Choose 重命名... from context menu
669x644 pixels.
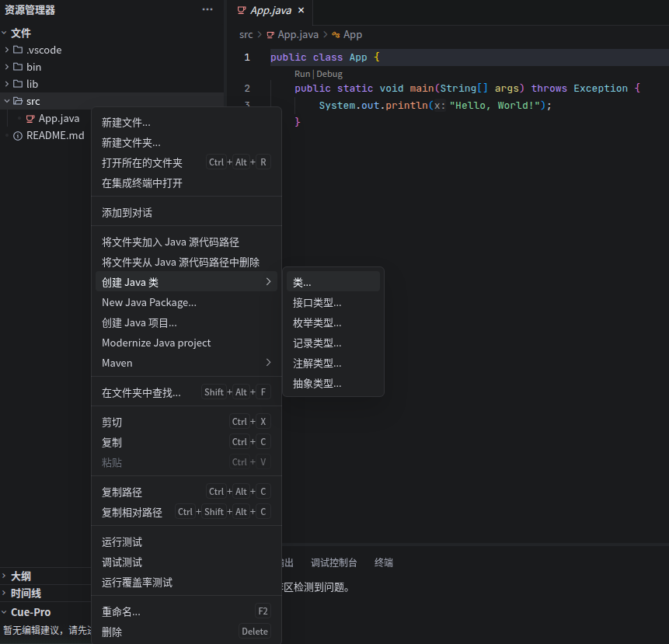[x=186, y=611]
